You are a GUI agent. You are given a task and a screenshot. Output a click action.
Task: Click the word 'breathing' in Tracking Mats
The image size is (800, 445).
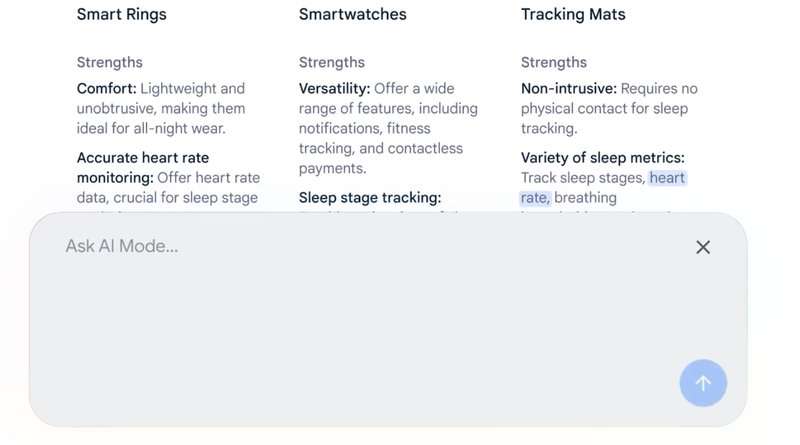click(585, 198)
